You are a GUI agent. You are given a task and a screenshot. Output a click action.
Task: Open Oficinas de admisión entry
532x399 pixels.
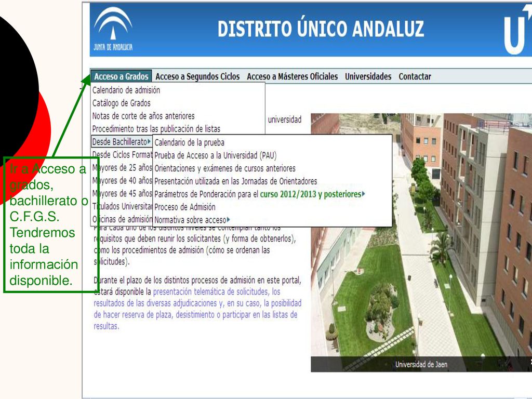point(122,219)
